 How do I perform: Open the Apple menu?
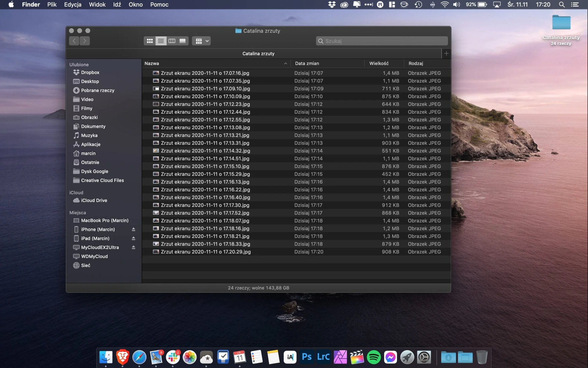(x=11, y=4)
